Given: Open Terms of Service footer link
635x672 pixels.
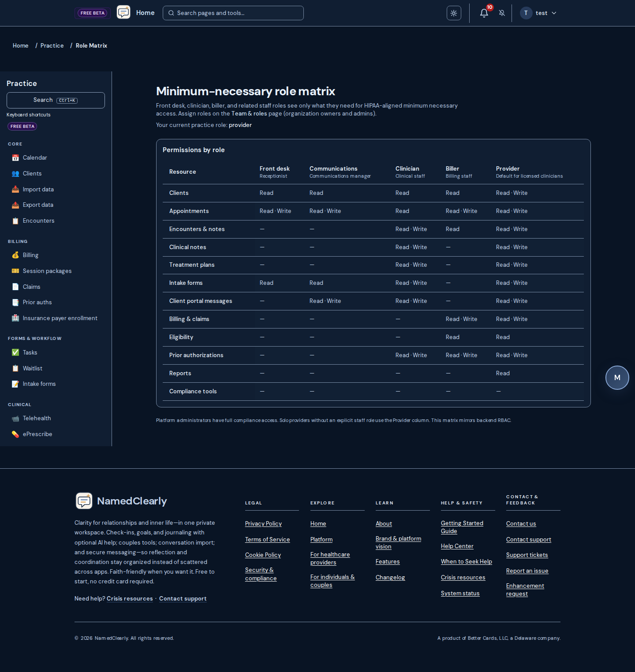Looking at the screenshot, I should click(267, 540).
